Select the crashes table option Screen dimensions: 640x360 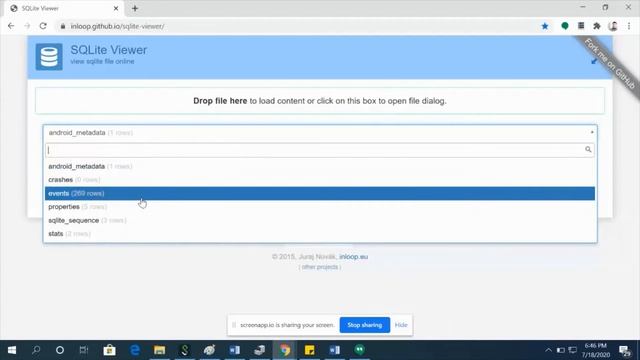(x=320, y=180)
